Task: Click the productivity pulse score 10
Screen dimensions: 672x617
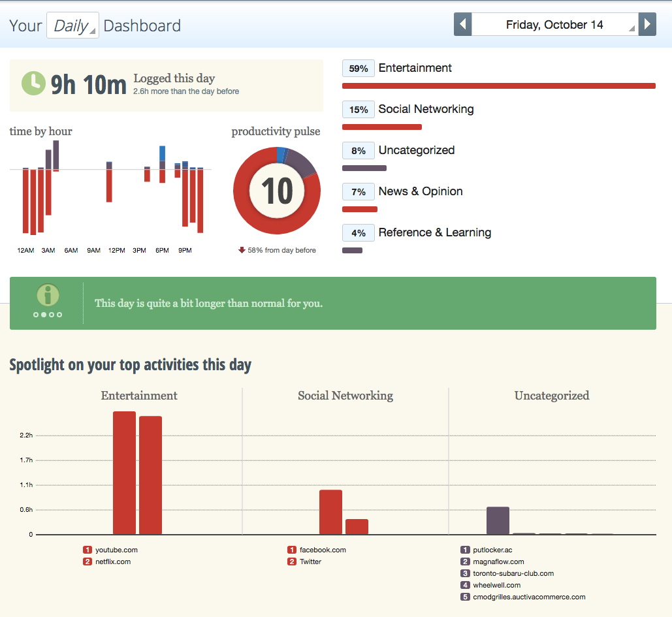Action: point(277,191)
